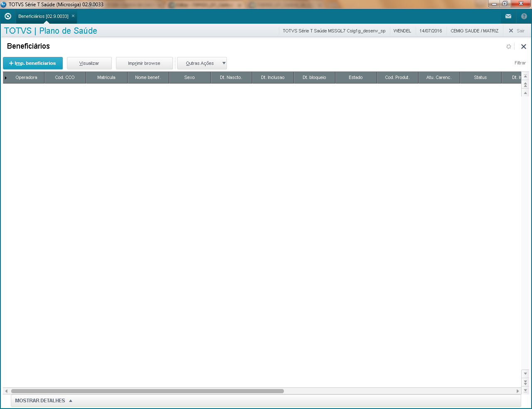Image resolution: width=532 pixels, height=409 pixels.
Task: Click the Dt. Inclusao column header
Action: click(273, 77)
